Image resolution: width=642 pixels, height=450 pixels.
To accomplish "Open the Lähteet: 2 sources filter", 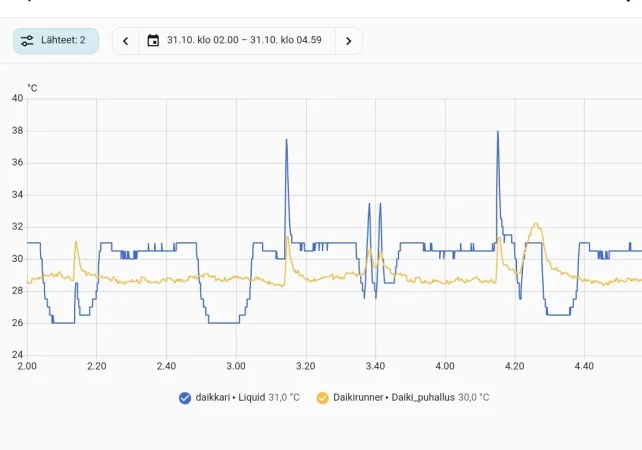I will [56, 41].
